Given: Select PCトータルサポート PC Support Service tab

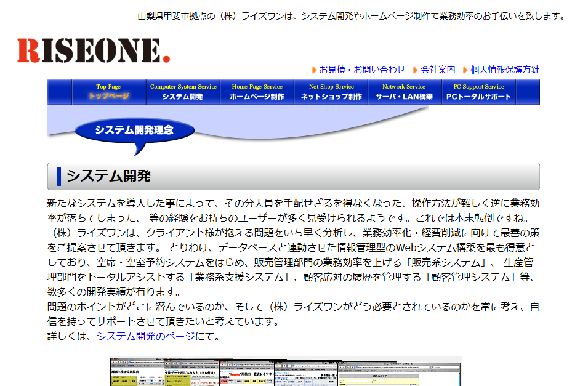Looking at the screenshot, I should click(x=478, y=92).
